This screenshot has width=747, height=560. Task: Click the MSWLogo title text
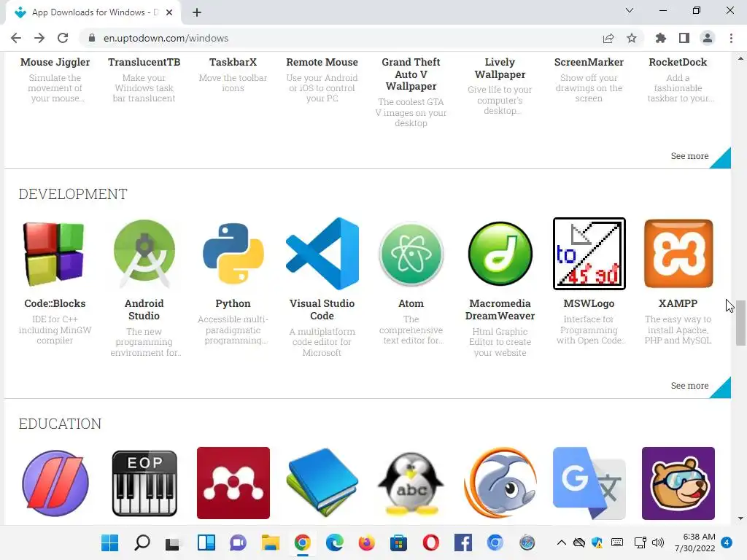589,303
